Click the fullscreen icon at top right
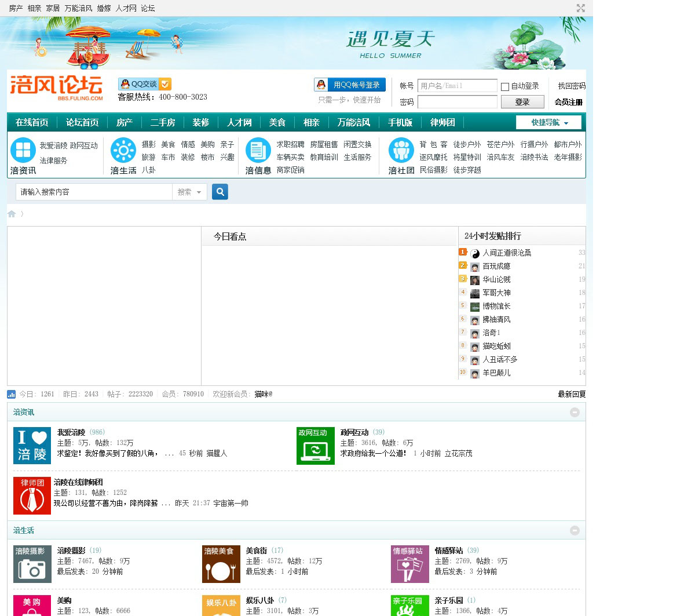 (580, 8)
